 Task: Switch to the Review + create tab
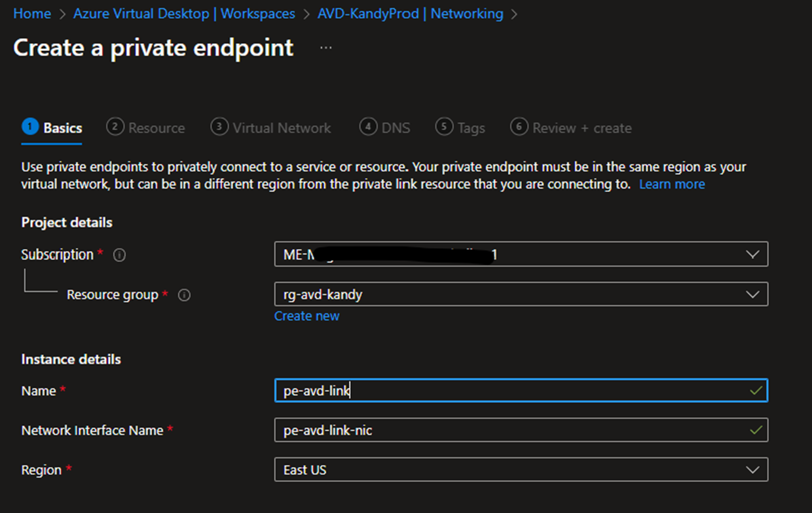click(571, 128)
